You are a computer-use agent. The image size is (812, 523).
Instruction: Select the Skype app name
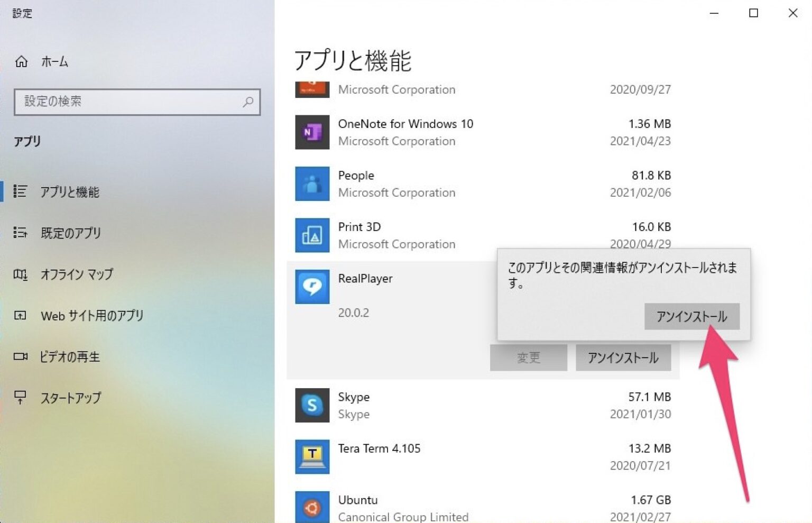tap(354, 397)
